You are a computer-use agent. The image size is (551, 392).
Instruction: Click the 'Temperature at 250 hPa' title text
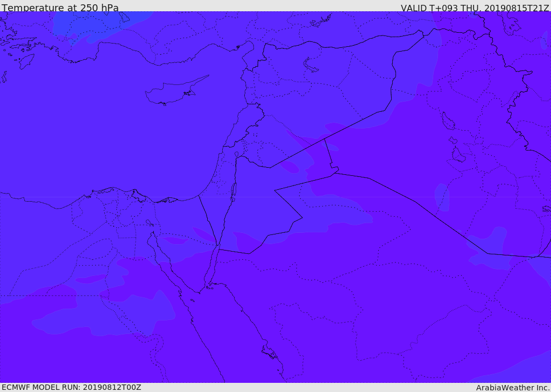point(60,8)
